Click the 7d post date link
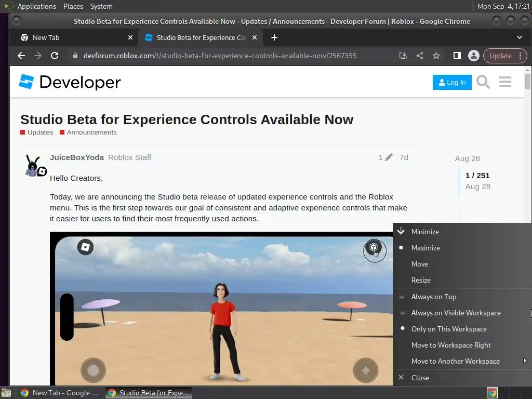 click(404, 157)
